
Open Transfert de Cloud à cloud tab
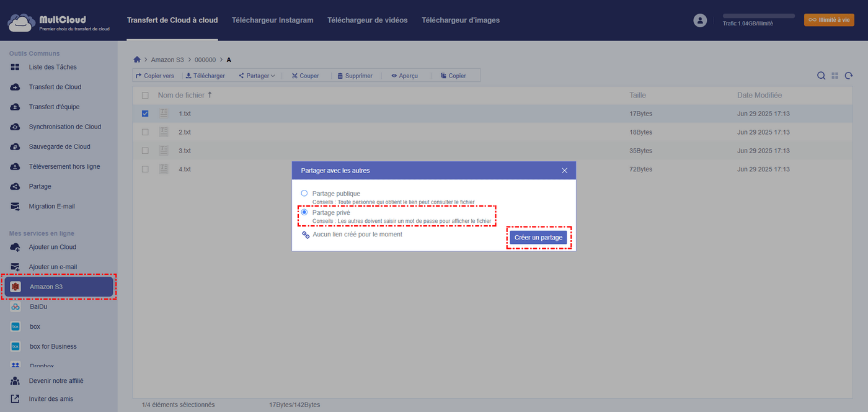tap(172, 20)
